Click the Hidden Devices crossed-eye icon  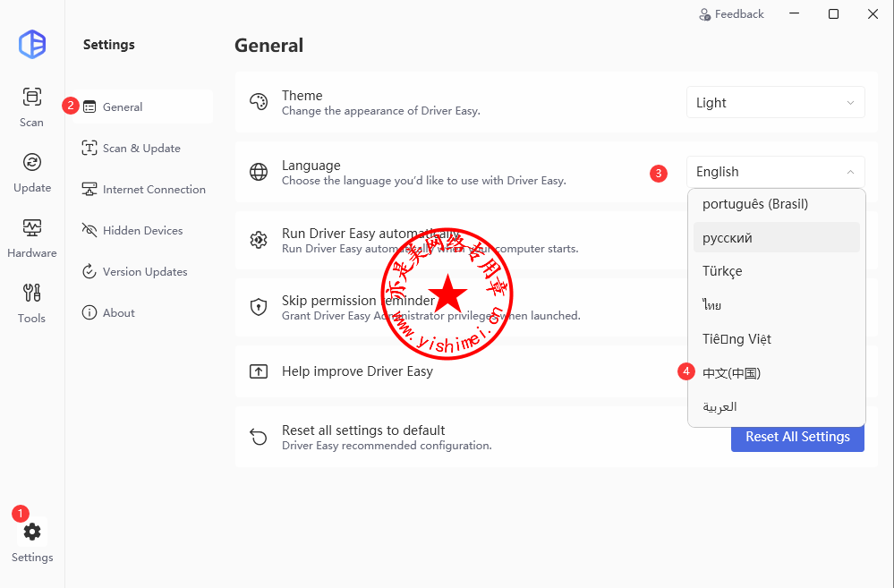click(x=89, y=230)
